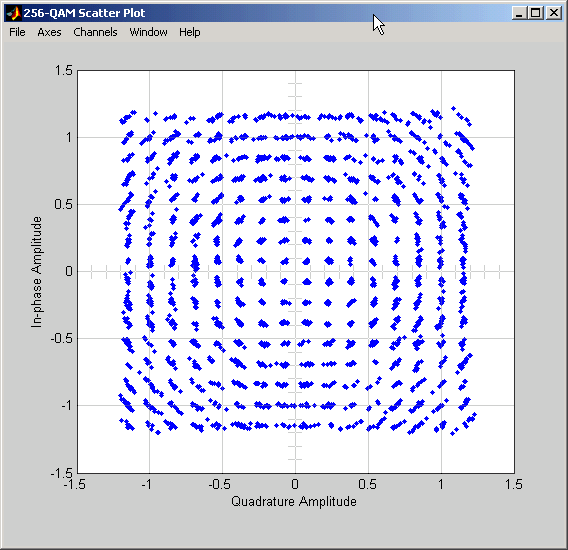Click the MATLAB logo icon in title bar
568x550 pixels.
[14, 13]
